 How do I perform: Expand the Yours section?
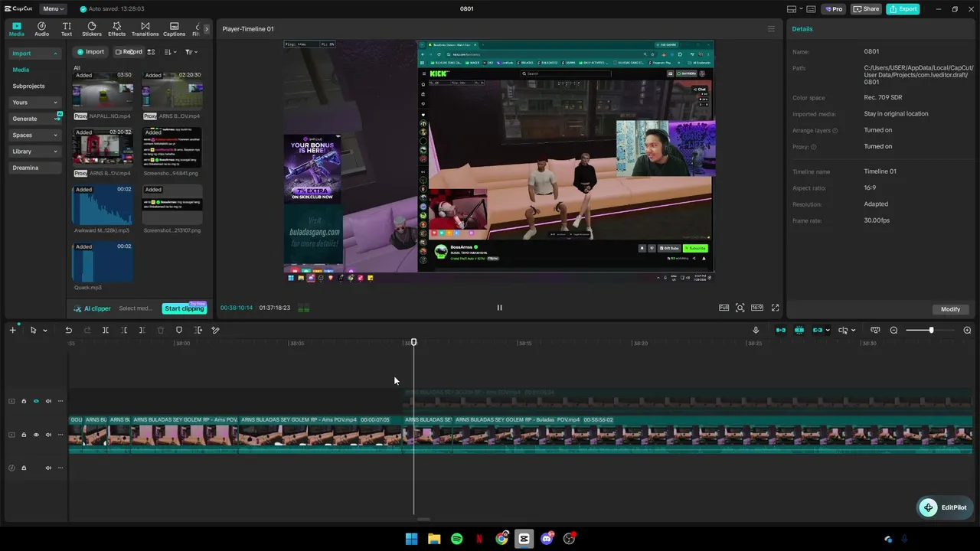pos(34,103)
